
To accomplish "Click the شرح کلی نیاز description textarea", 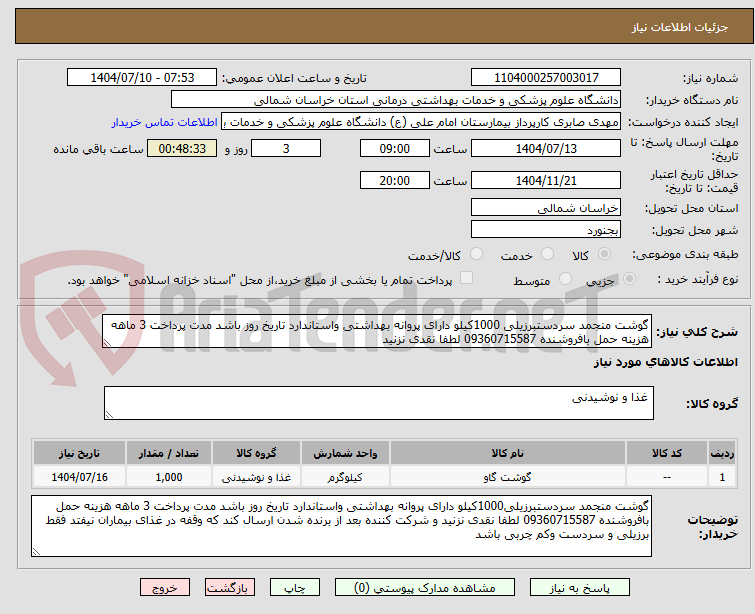I will tap(377, 331).
